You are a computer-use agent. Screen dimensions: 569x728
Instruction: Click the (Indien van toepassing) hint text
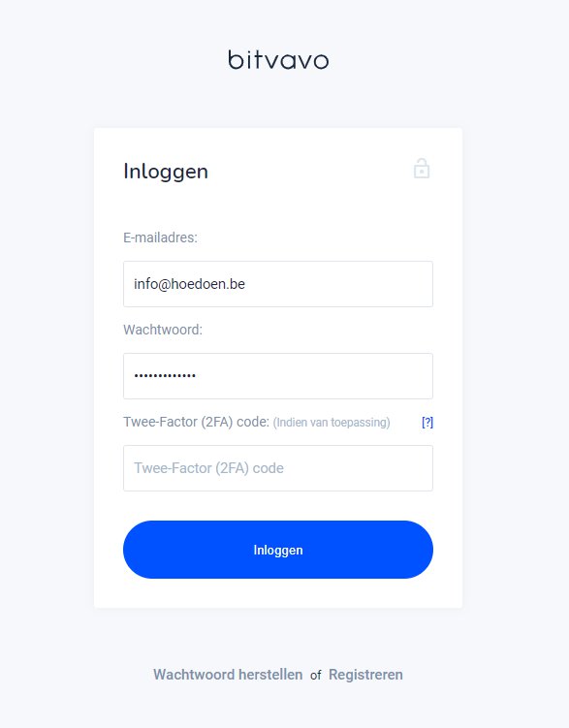tap(332, 423)
